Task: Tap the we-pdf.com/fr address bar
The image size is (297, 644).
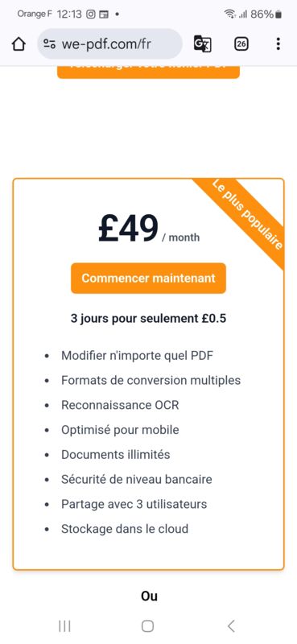Action: click(x=109, y=44)
